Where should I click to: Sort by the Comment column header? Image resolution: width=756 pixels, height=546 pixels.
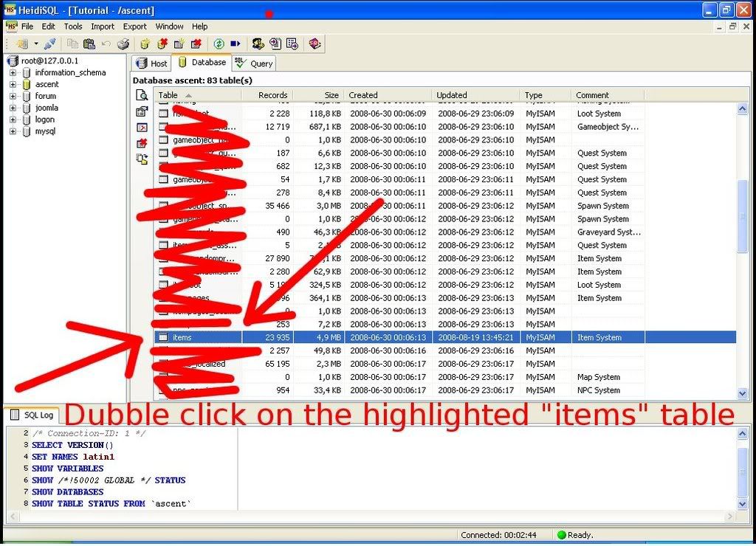click(x=608, y=95)
